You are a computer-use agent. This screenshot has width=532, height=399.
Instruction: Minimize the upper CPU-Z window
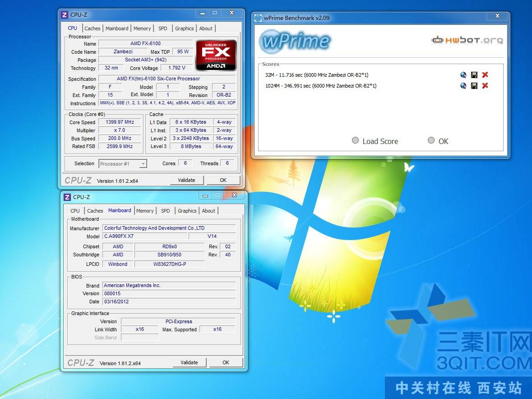pos(203,13)
